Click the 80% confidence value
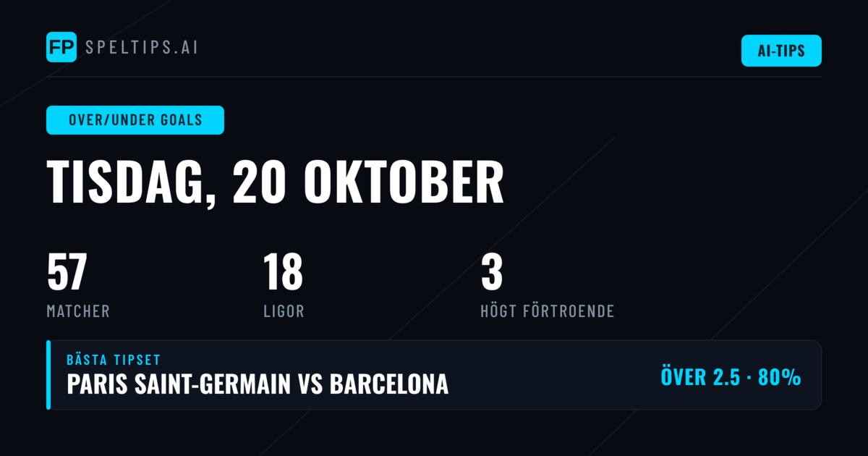Image resolution: width=868 pixels, height=456 pixels. coord(779,377)
